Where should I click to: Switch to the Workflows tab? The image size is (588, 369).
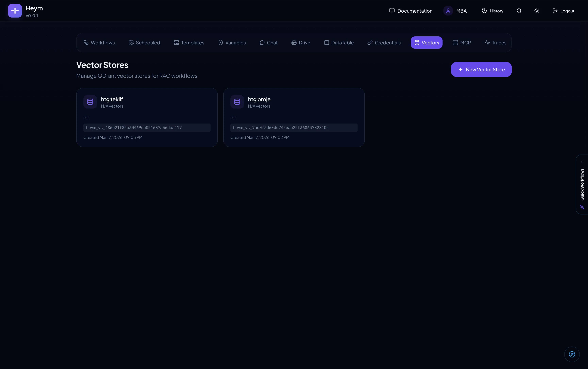point(99,42)
